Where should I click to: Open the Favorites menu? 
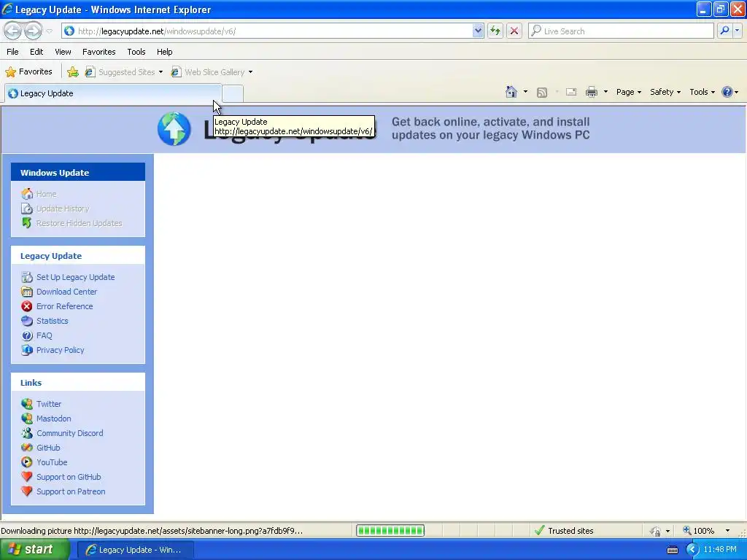(98, 52)
